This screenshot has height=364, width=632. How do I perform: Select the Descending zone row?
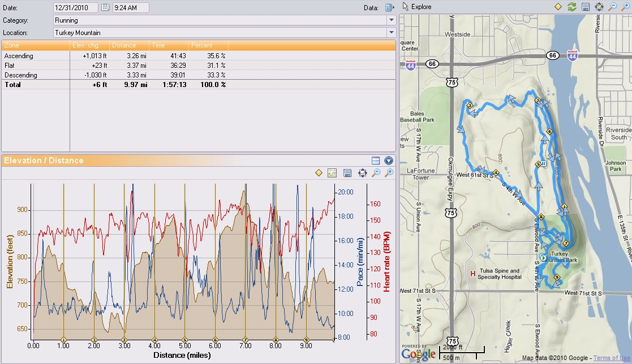click(198, 75)
